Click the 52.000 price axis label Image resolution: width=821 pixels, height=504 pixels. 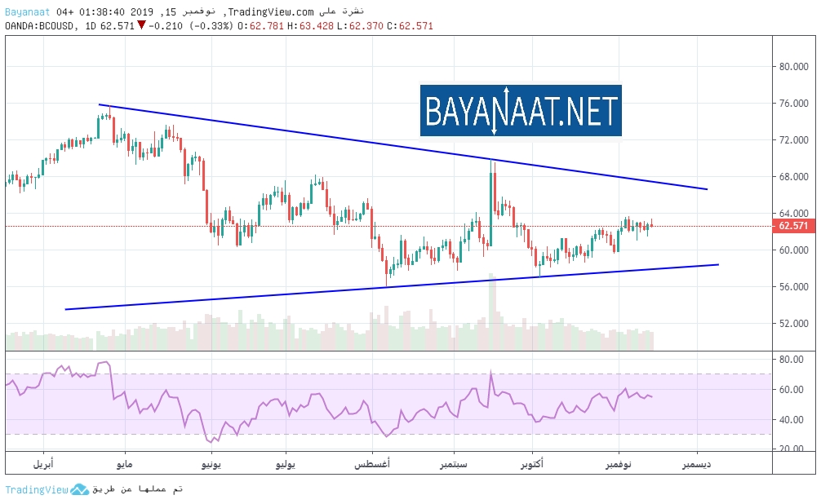[793, 324]
